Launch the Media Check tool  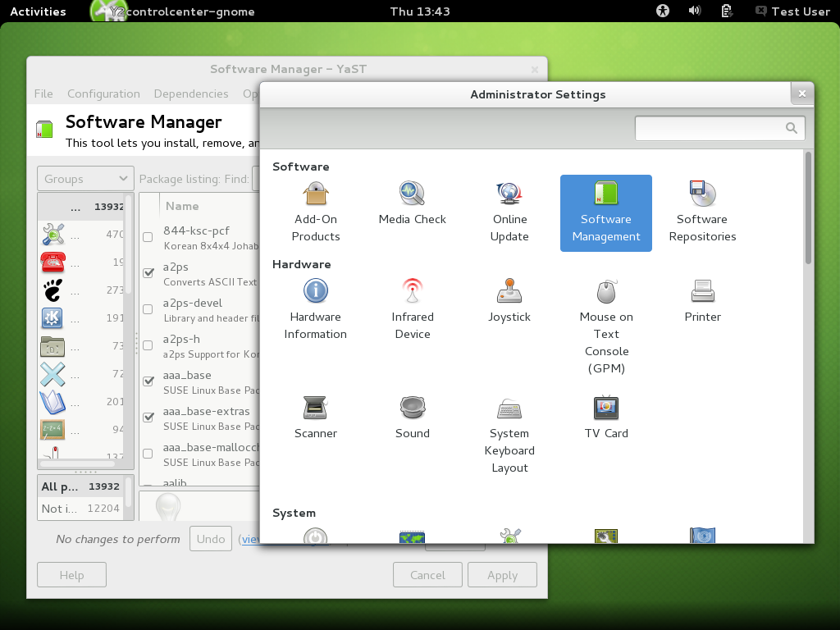(x=412, y=204)
